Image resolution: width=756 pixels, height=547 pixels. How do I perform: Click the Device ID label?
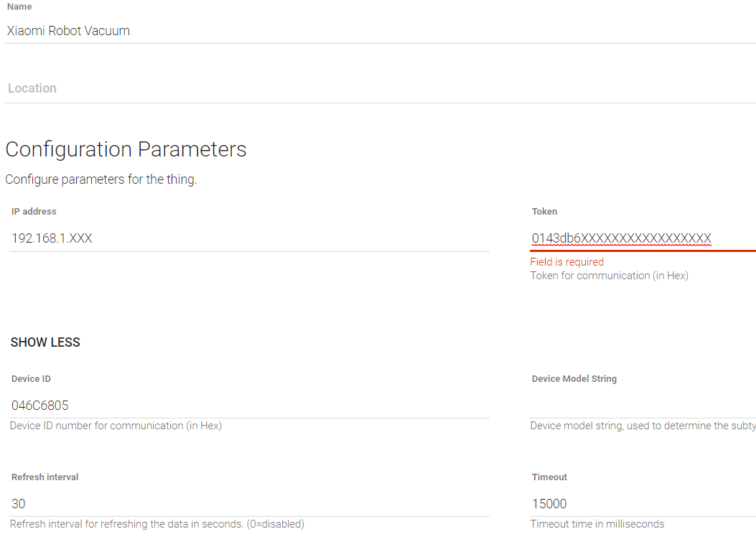coord(31,379)
